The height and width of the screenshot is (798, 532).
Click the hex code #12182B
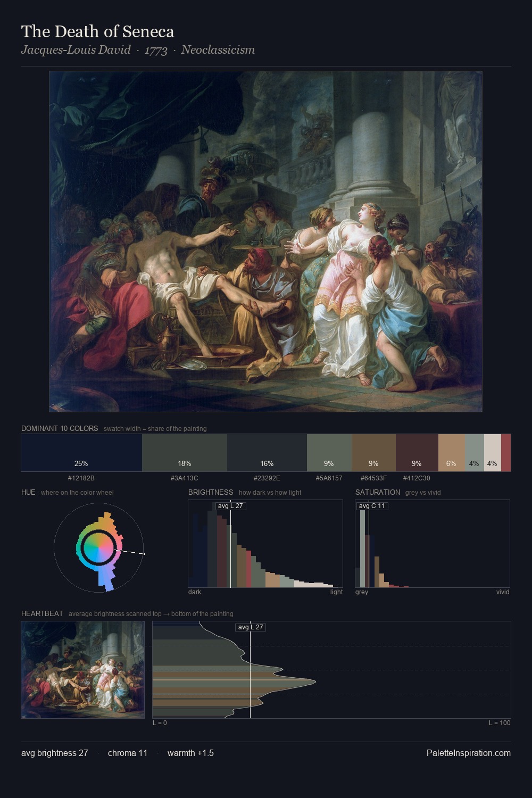[81, 478]
